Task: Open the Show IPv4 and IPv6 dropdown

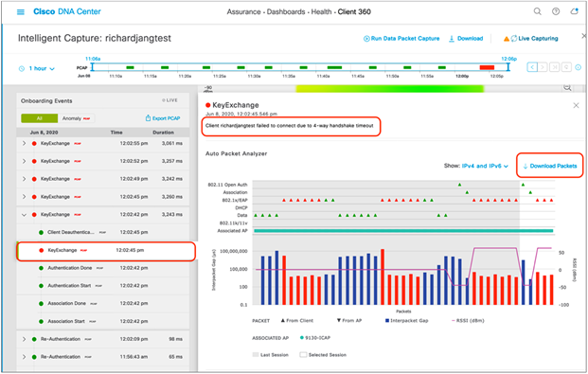Action: pyautogui.click(x=485, y=166)
